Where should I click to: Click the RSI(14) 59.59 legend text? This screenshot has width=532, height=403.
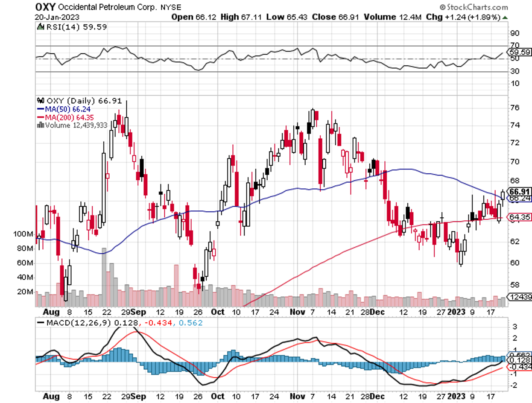[77, 27]
